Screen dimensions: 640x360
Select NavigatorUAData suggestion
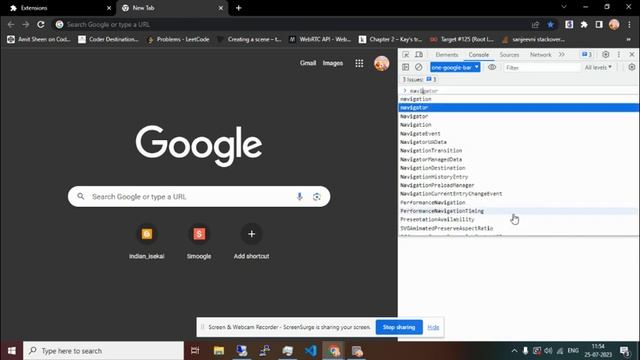coord(518,142)
